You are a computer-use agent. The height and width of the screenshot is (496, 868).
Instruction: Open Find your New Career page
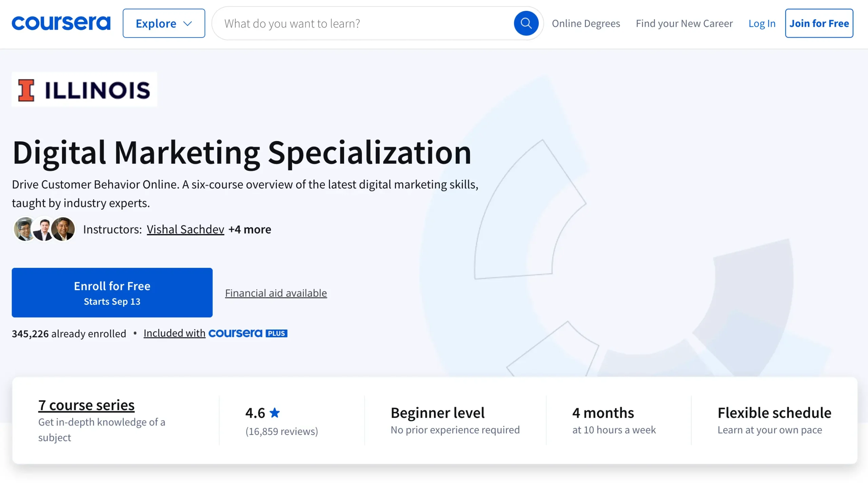(684, 23)
